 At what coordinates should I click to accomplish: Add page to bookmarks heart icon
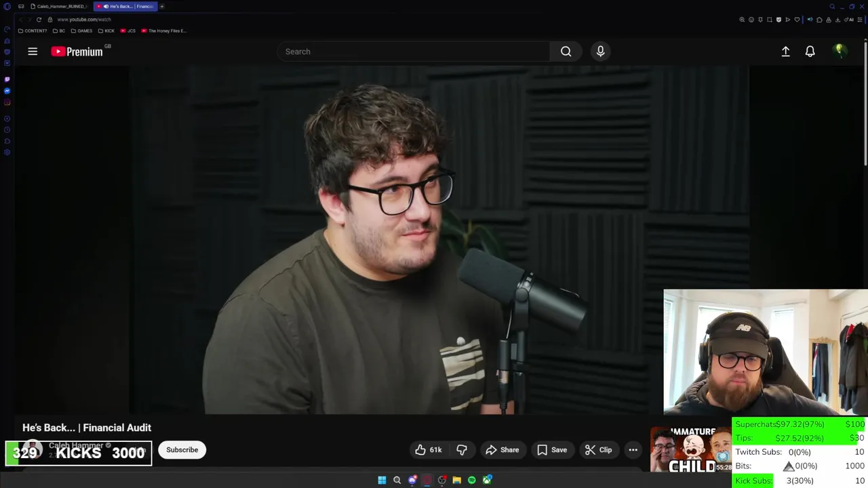click(x=797, y=20)
